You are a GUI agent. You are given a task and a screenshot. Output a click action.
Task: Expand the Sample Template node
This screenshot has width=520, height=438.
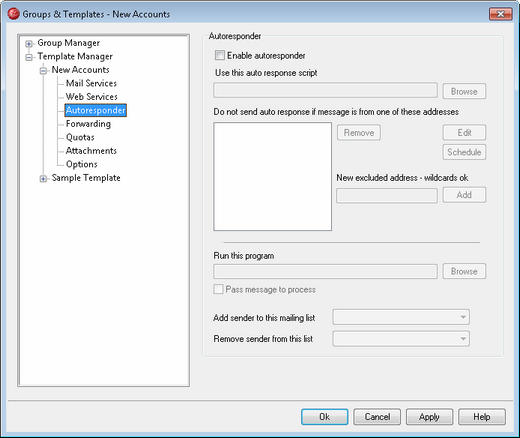click(43, 179)
